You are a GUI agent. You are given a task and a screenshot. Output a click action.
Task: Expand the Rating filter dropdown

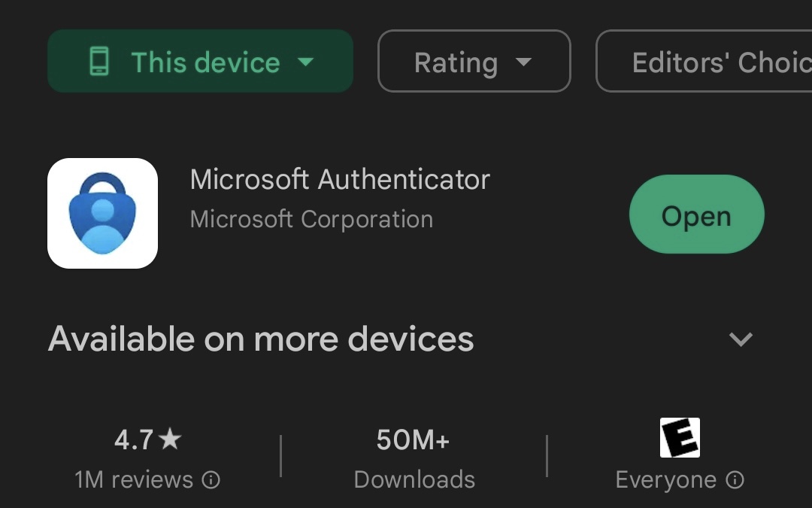(x=524, y=62)
